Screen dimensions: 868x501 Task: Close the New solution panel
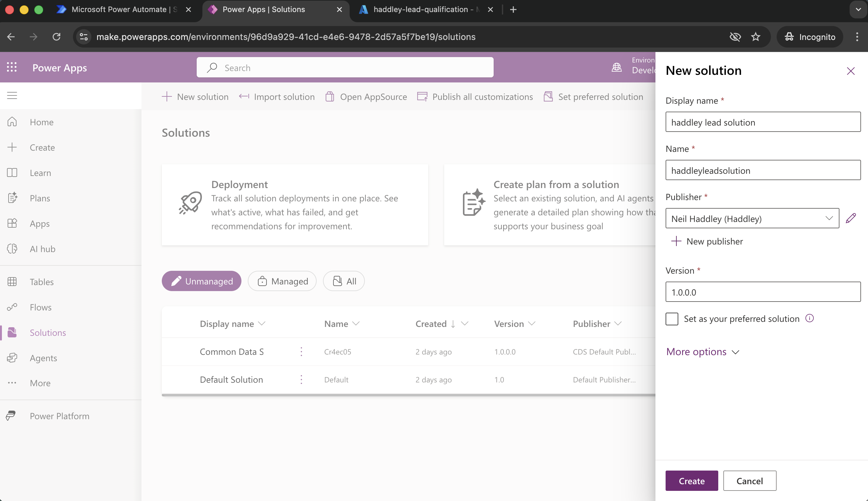pos(851,71)
